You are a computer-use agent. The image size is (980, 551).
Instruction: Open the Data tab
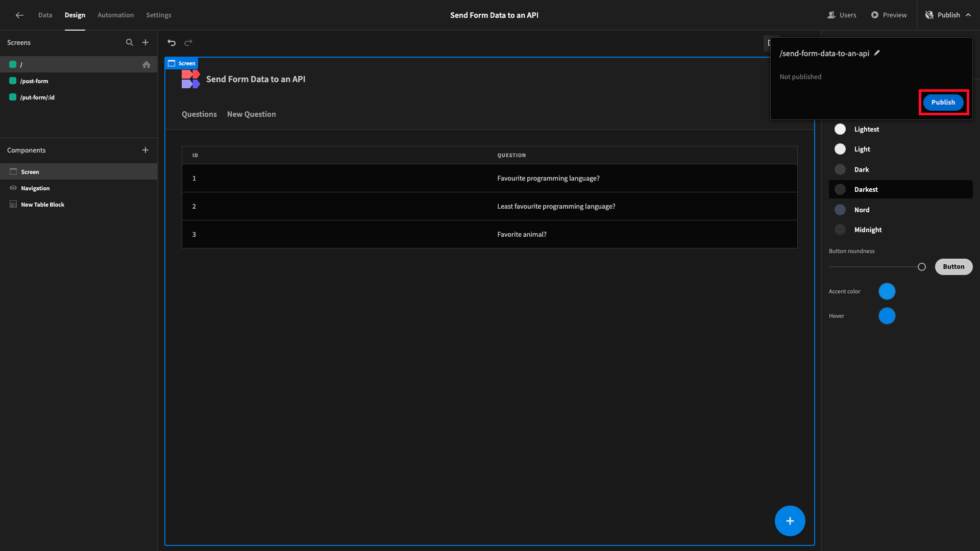[x=45, y=15]
